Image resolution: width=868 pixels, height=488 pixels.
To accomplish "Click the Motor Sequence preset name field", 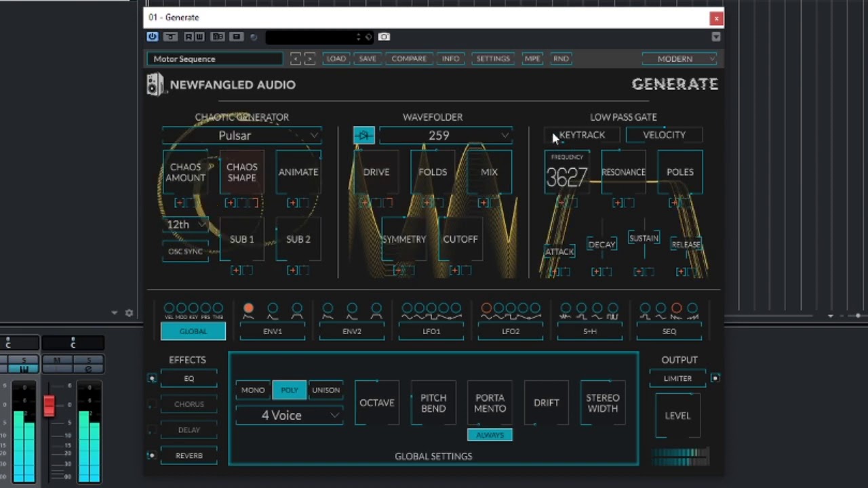I will coord(215,59).
